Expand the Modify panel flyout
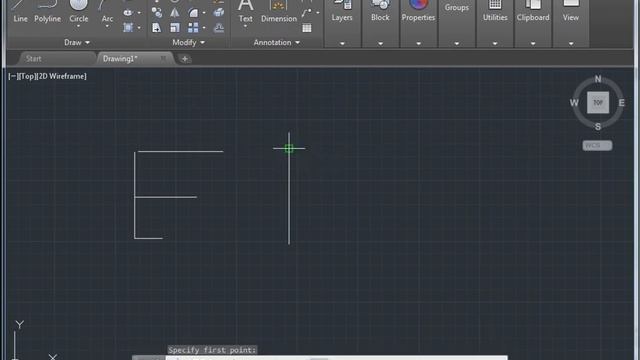 point(188,42)
